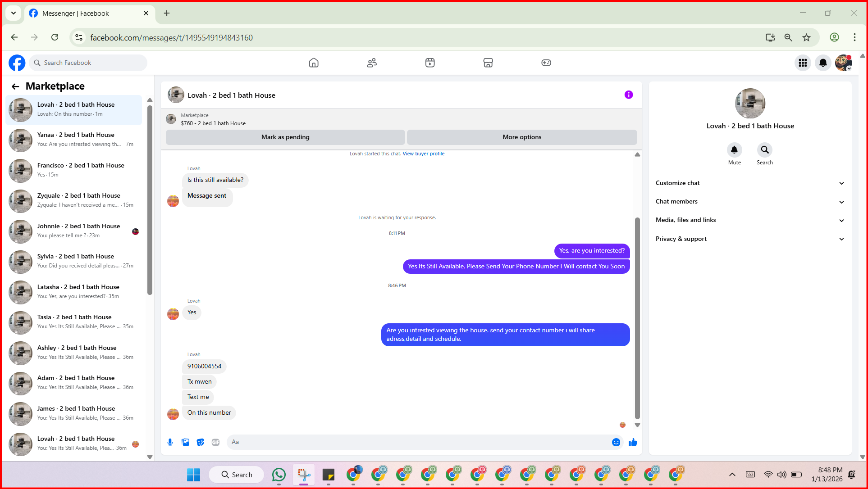The width and height of the screenshot is (868, 489).
Task: Open the sticker picker icon
Action: [x=201, y=443]
